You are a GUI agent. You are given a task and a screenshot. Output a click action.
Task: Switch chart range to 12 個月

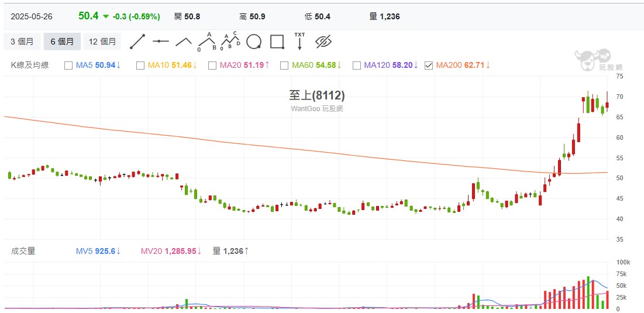(x=101, y=42)
